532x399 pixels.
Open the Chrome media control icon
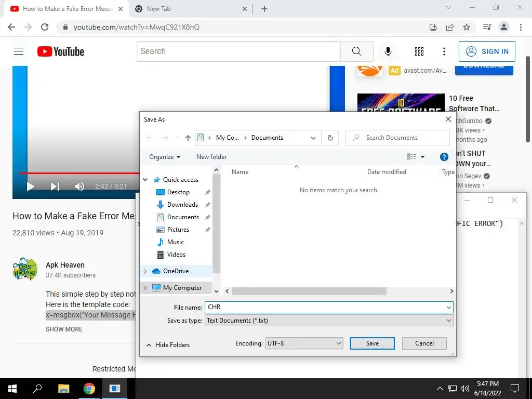coord(487,27)
